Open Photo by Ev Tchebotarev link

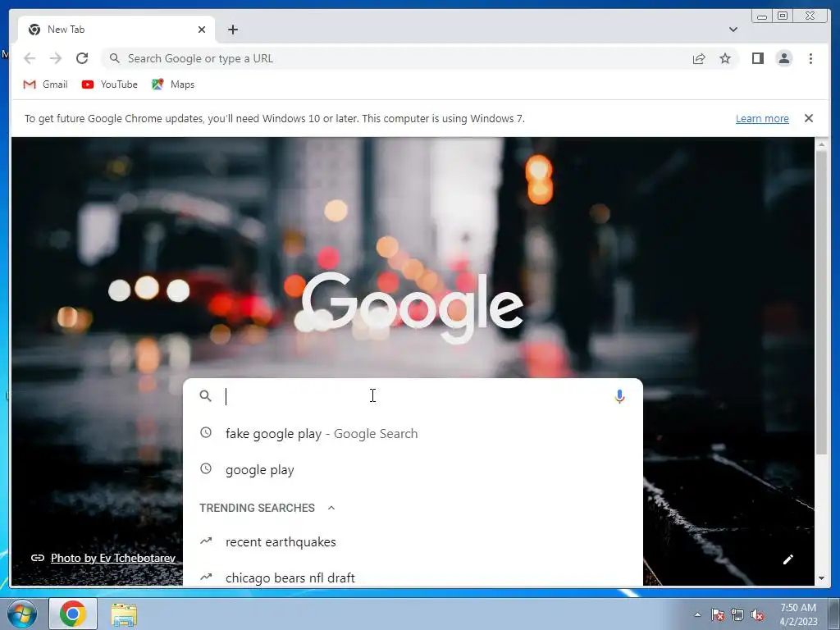(113, 558)
